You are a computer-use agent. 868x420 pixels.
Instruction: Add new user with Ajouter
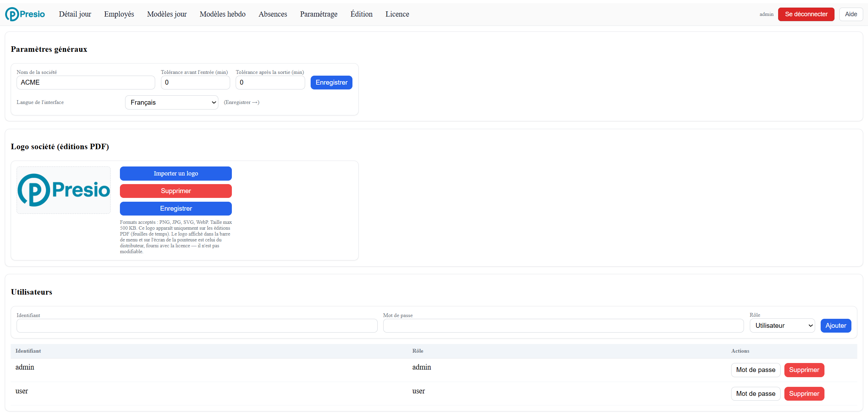point(836,326)
